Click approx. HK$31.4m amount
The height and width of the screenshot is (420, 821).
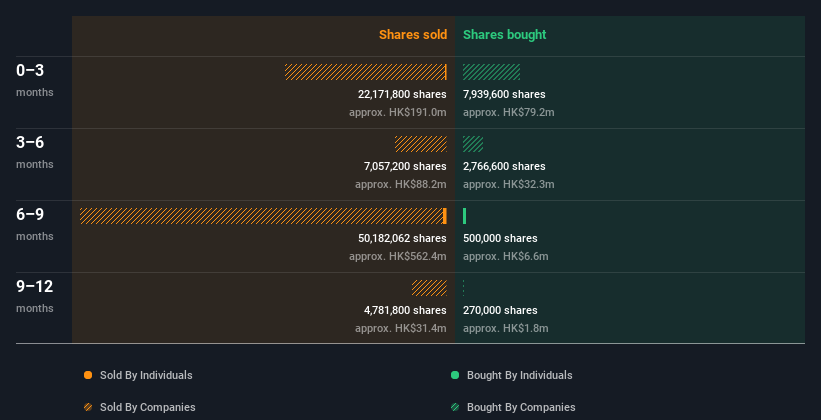point(401,328)
